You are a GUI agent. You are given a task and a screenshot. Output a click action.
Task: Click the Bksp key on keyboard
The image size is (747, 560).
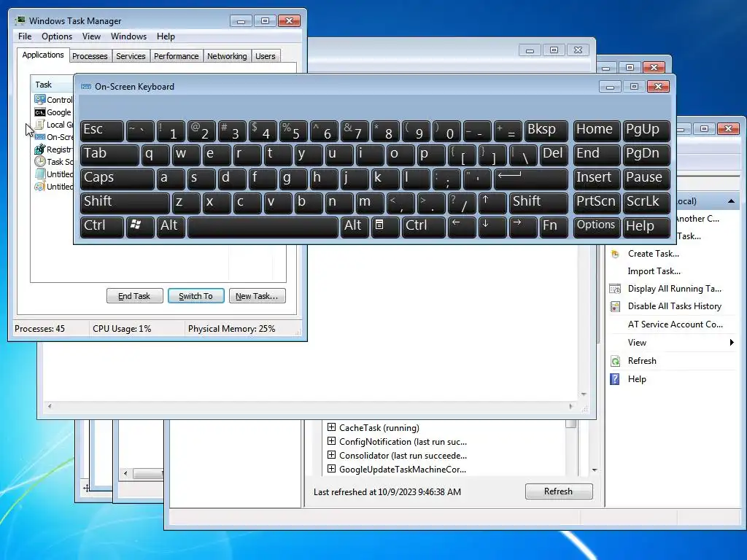[546, 131]
